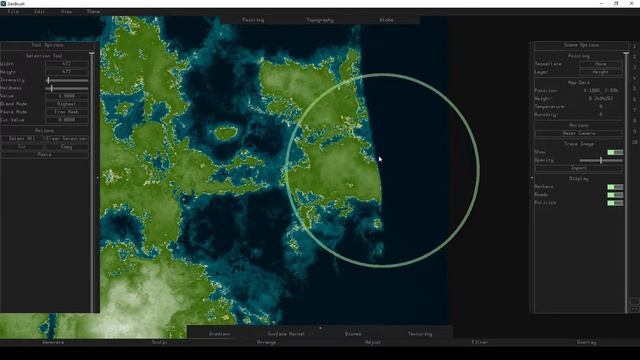640x360 pixels.
Task: Click the Scene Options panel scrollbar
Action: (626, 182)
